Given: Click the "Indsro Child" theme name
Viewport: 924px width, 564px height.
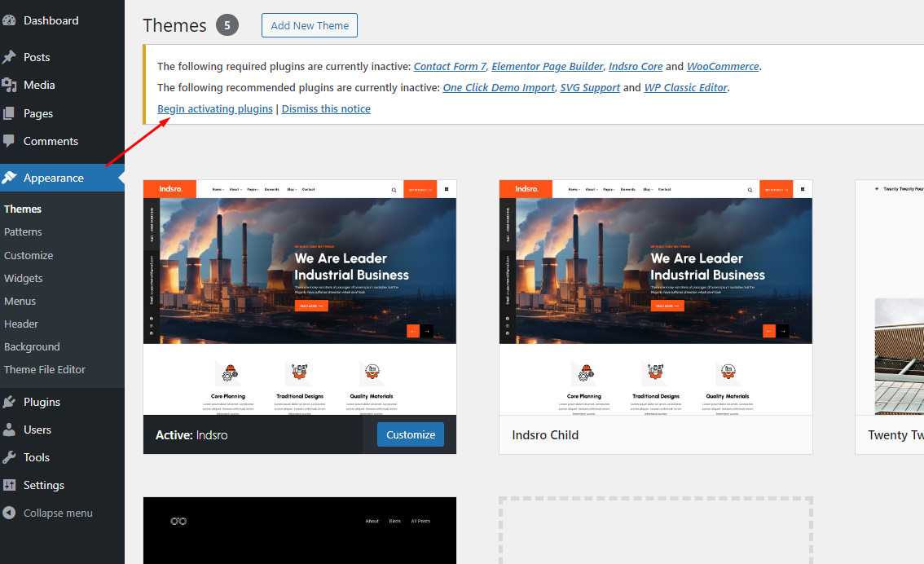Looking at the screenshot, I should [x=545, y=435].
